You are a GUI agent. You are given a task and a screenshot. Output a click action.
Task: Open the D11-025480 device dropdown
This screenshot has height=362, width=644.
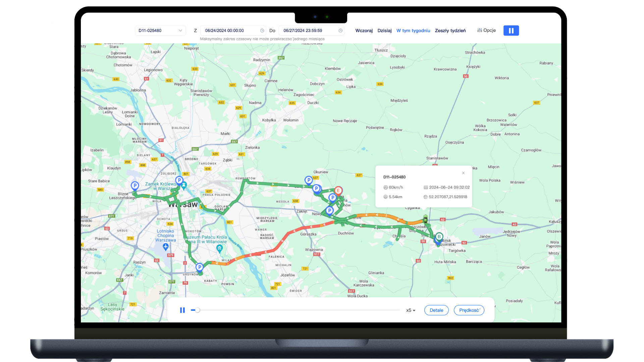pyautogui.click(x=160, y=31)
